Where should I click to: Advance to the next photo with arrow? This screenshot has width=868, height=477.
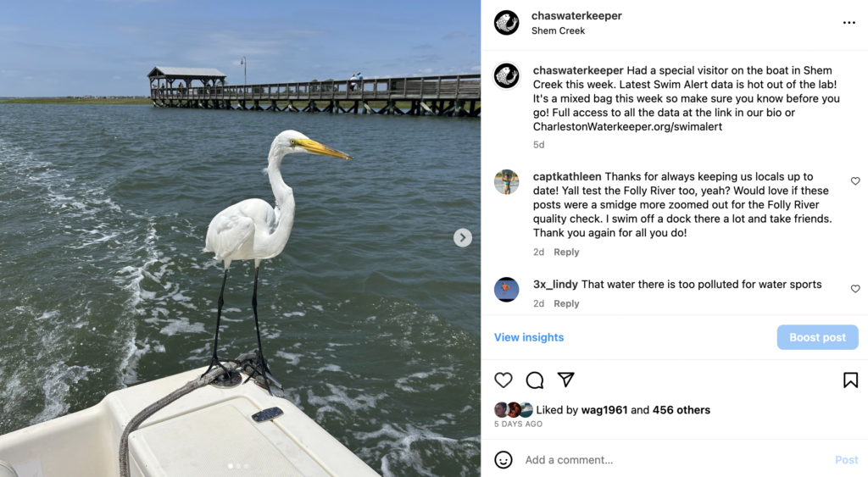[463, 237]
